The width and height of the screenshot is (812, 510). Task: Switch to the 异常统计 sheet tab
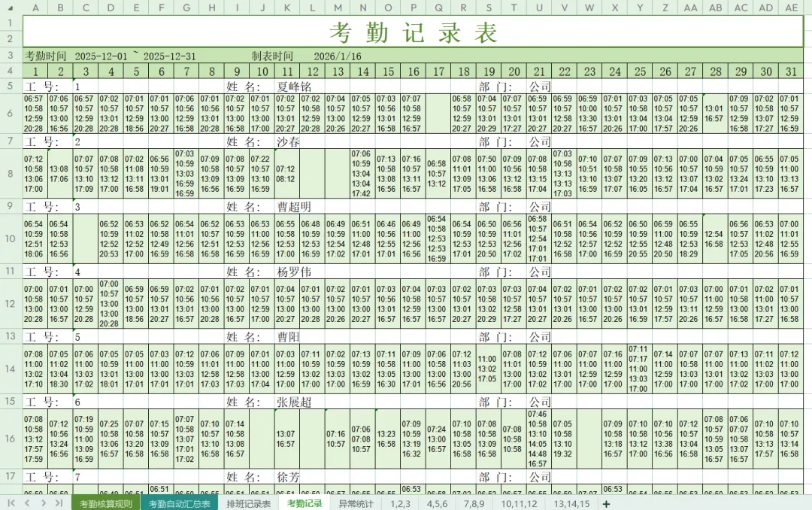click(356, 504)
